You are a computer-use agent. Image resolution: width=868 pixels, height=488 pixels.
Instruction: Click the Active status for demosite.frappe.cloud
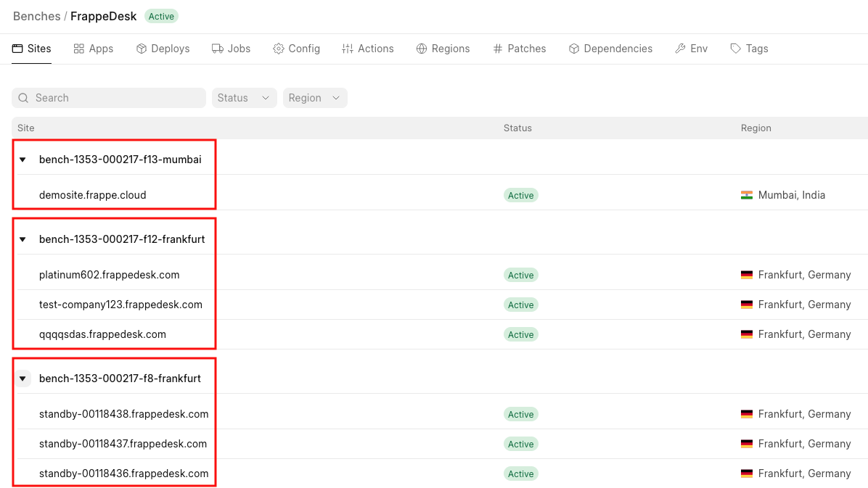(x=521, y=195)
